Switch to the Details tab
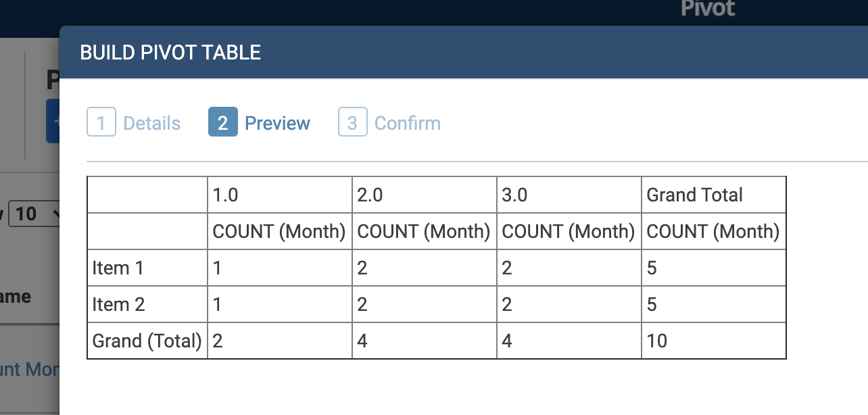The image size is (868, 415). (151, 122)
